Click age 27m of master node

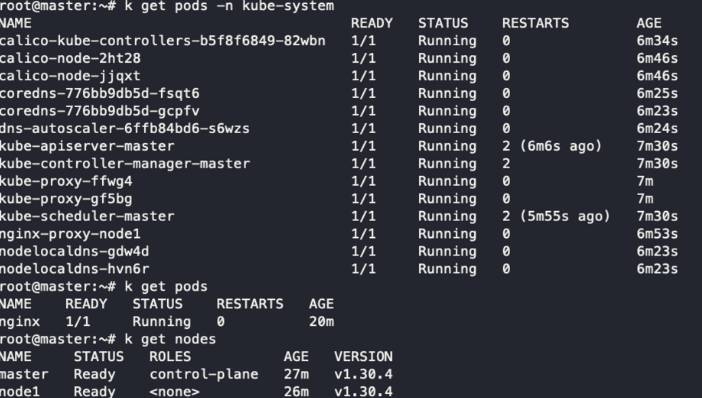coord(296,374)
